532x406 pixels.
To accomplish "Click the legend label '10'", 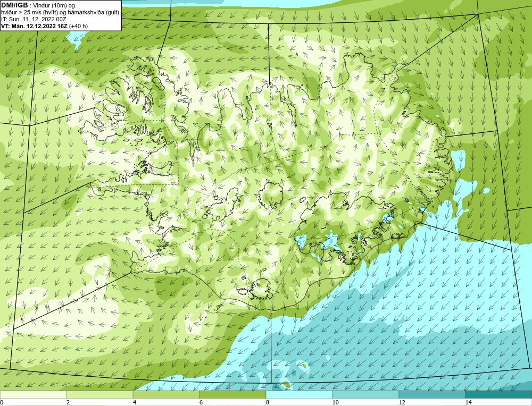I will (335, 402).
